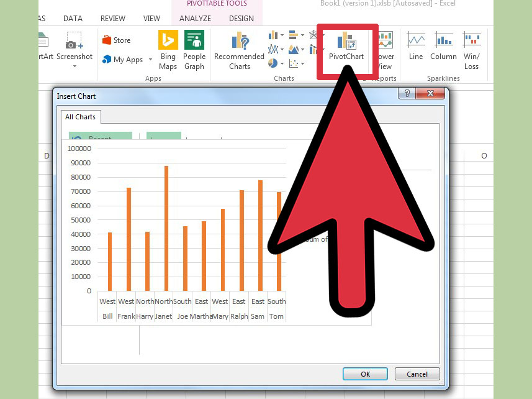Image resolution: width=532 pixels, height=399 pixels.
Task: Switch to the ANALYZE ribbon tab
Action: tap(195, 19)
